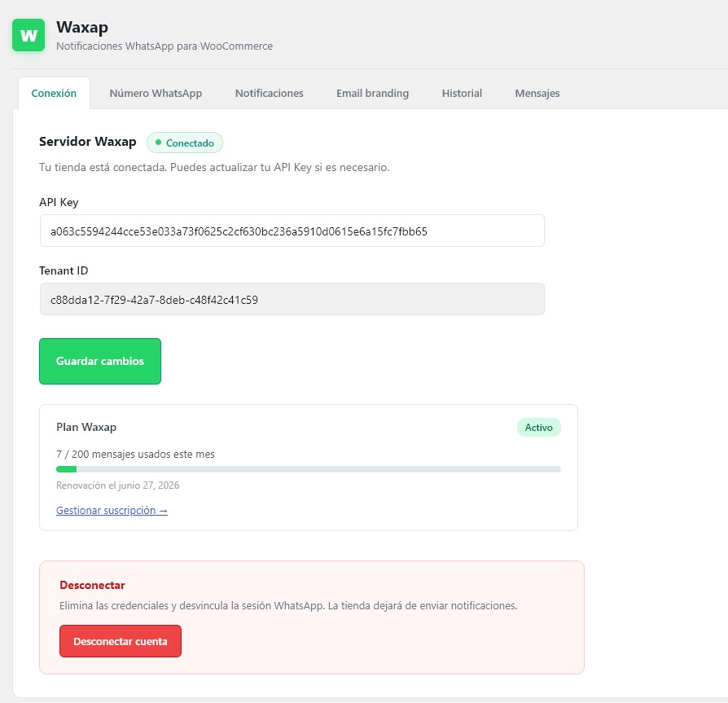Click the '7 / 200 mensajes usados' text
This screenshot has height=703, width=728.
tap(135, 454)
